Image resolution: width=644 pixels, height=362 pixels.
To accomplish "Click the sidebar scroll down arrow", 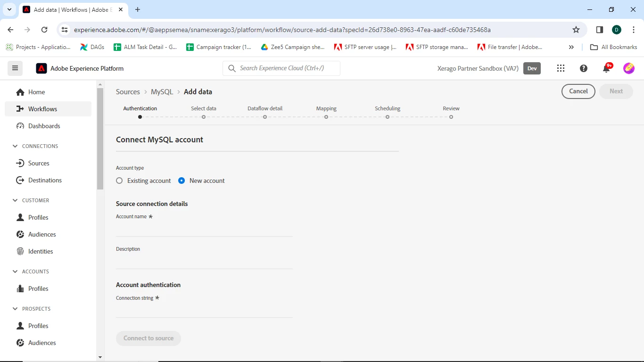I will coord(100,357).
